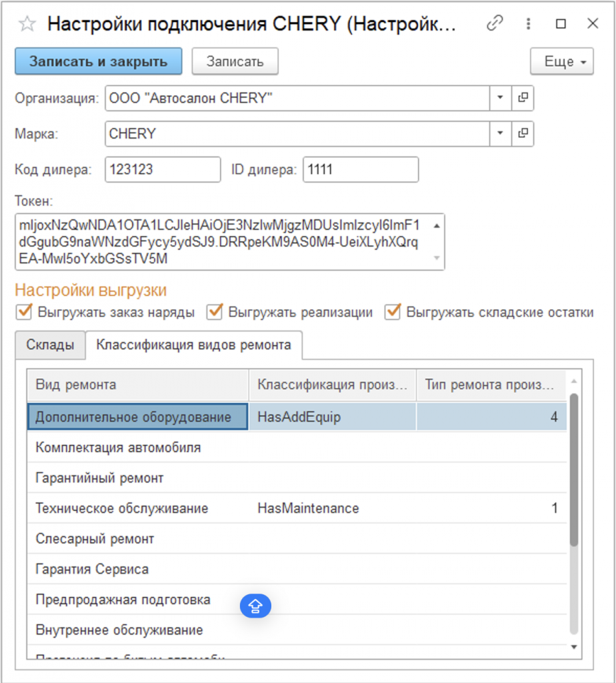Click Записать и закрыть button
Viewport: 616px width, 683px height.
[99, 61]
